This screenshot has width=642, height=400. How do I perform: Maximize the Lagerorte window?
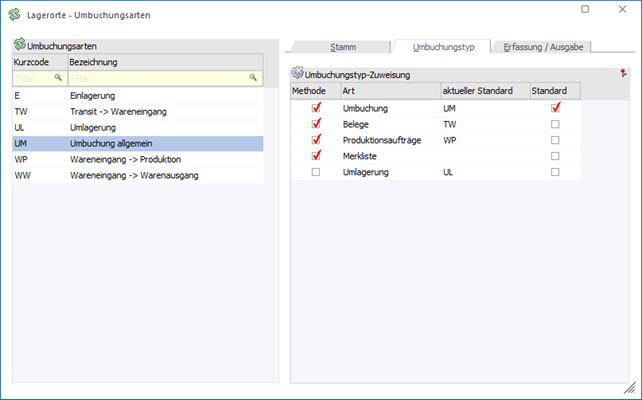coord(585,9)
